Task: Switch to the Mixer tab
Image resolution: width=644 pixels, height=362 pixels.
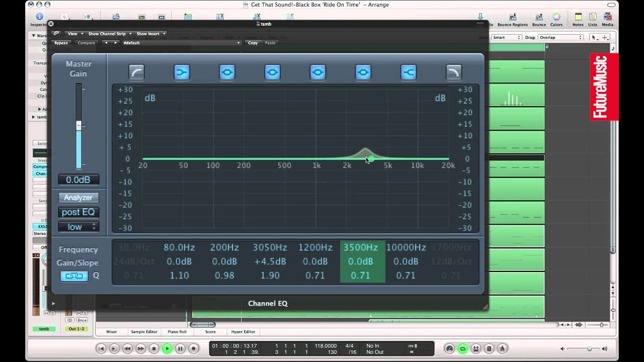Action: coord(112,332)
